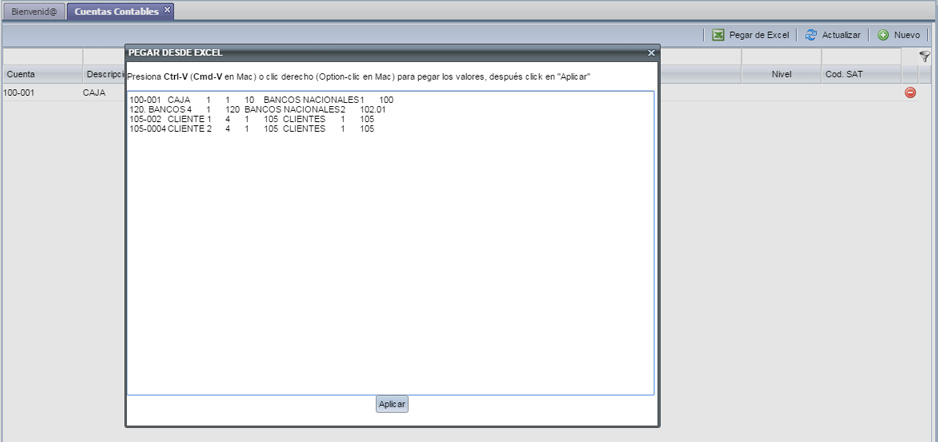Click the Excel icon for Pegar de Excel
The height and width of the screenshot is (442, 938).
pyautogui.click(x=718, y=35)
